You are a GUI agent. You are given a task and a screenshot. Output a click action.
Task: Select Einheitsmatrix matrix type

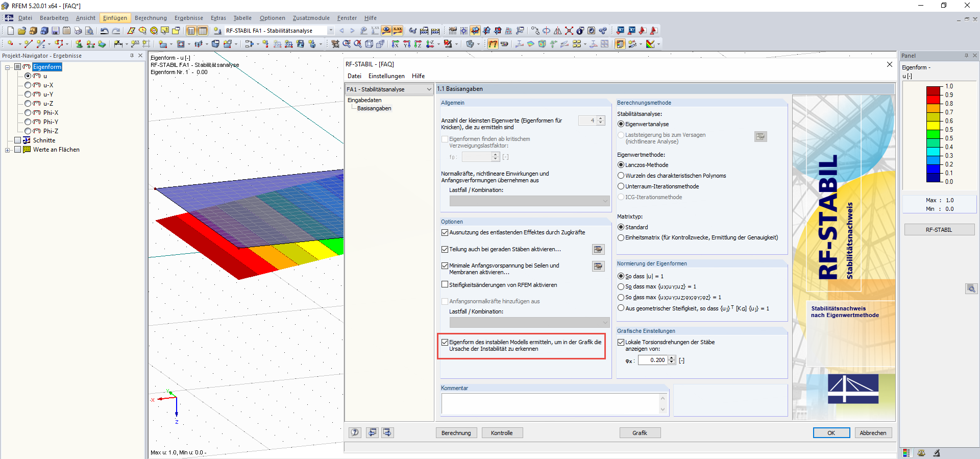click(x=621, y=237)
